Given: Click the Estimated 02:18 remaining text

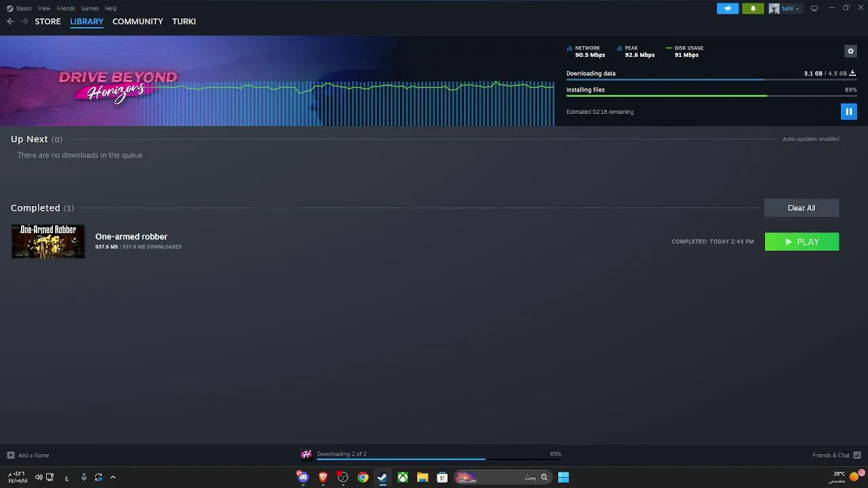Looking at the screenshot, I should coord(599,112).
